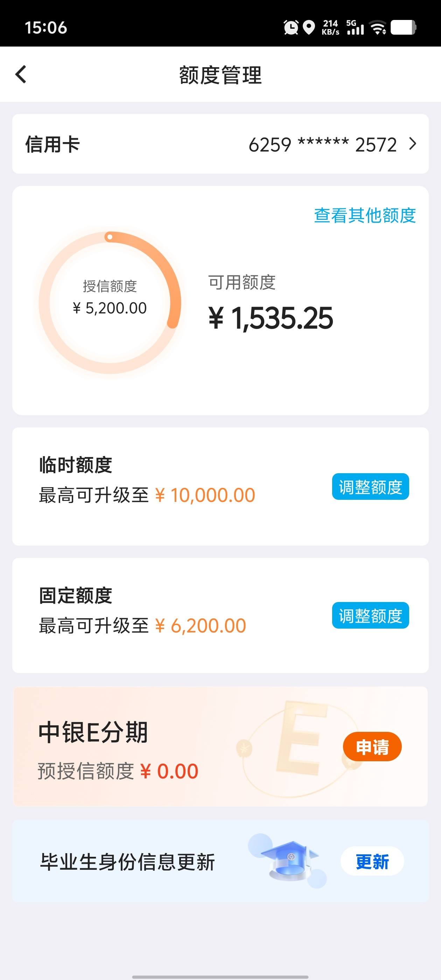Tap the back arrow icon
441x980 pixels.
[21, 74]
